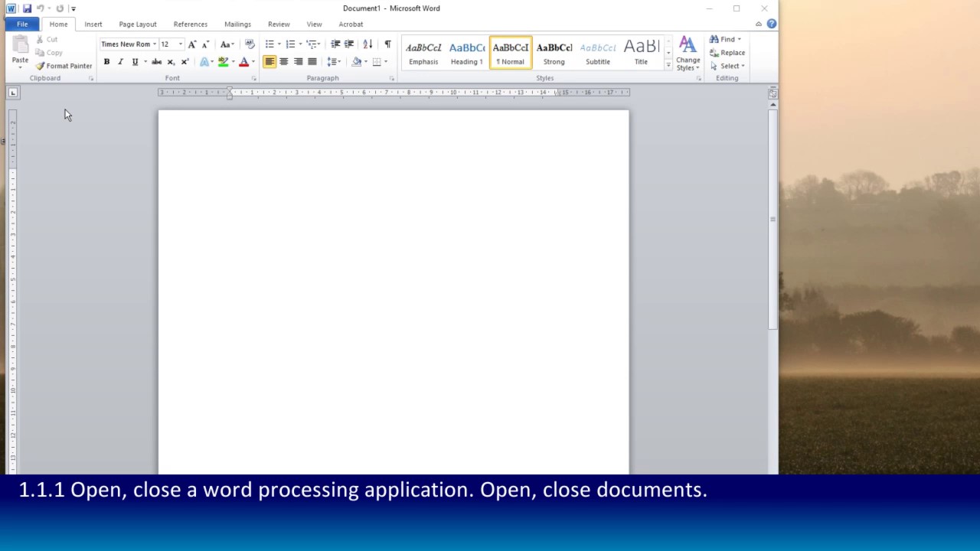Open the Change Styles menu
The image size is (980, 551).
(x=688, y=54)
